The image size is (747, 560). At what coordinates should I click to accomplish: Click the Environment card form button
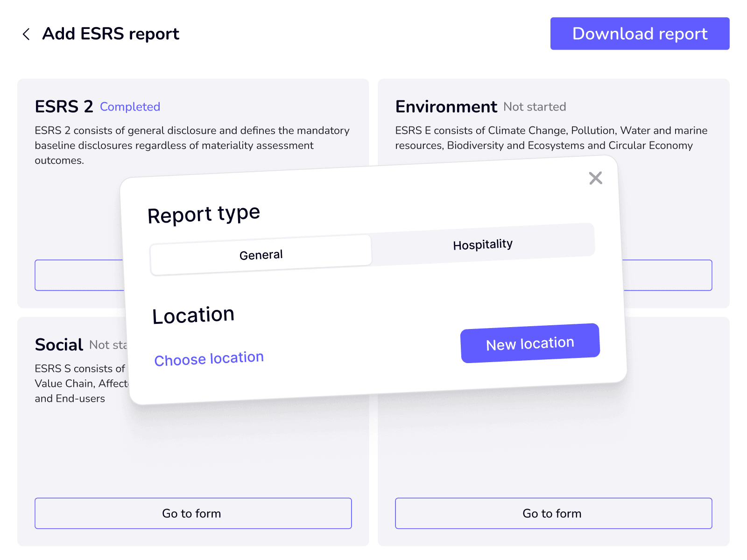(668, 275)
